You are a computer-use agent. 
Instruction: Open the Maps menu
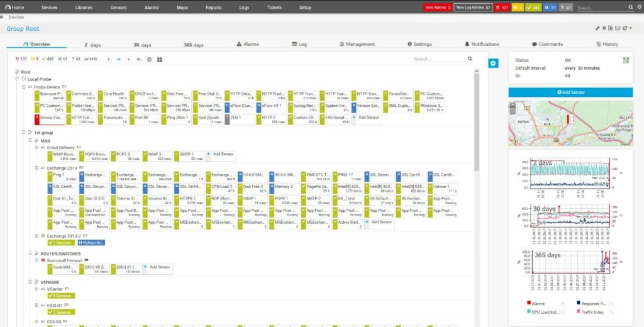[182, 8]
